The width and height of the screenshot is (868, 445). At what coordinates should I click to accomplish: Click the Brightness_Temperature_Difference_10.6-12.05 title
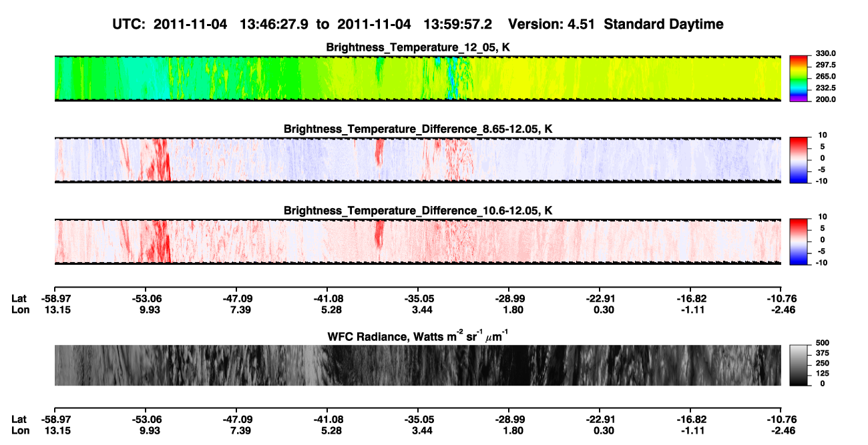(418, 211)
